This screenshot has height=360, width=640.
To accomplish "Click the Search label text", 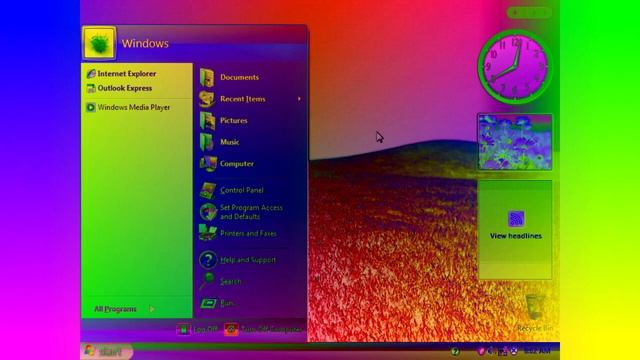I will click(230, 282).
